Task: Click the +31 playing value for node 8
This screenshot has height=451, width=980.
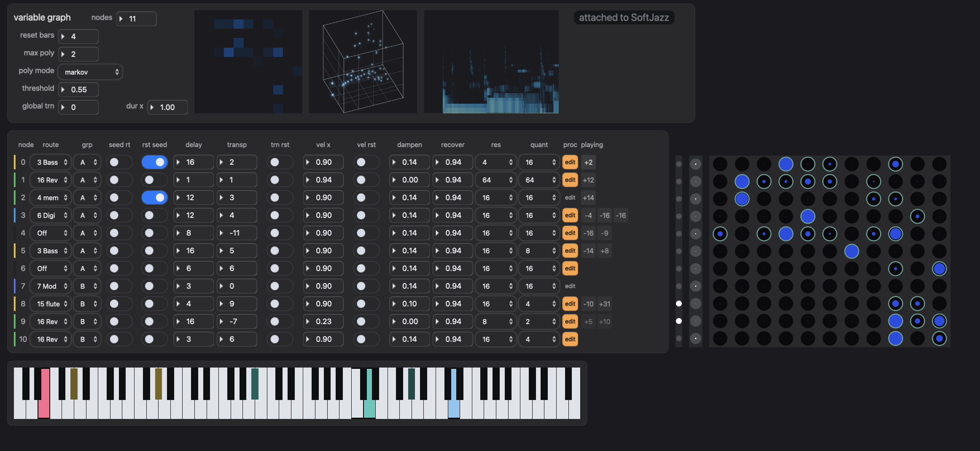Action: [x=605, y=304]
